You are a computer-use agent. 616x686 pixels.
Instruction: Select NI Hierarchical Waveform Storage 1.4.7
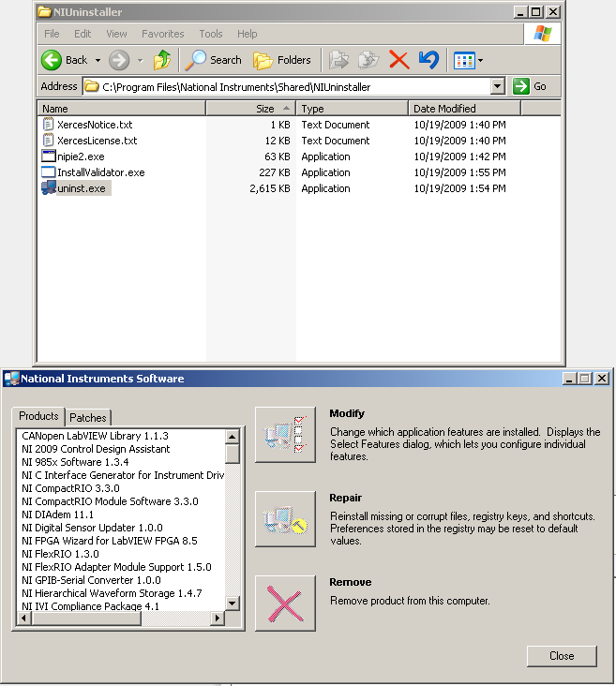(112, 593)
